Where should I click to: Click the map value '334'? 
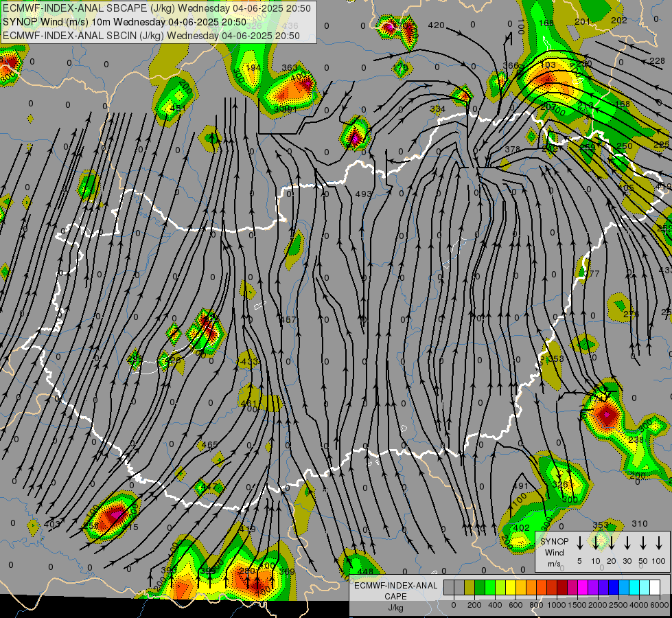(x=437, y=109)
